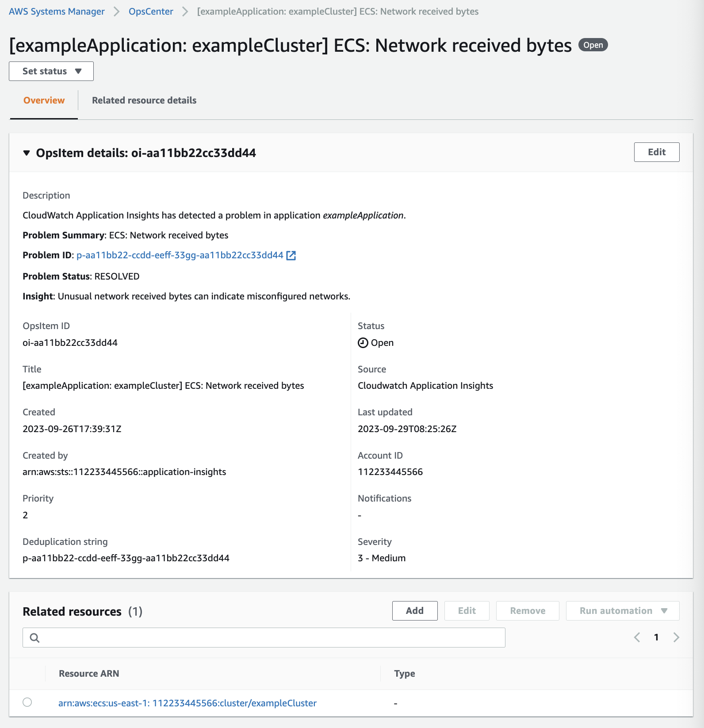This screenshot has width=704, height=728.
Task: Open the Run automation dropdown
Action: 623,611
